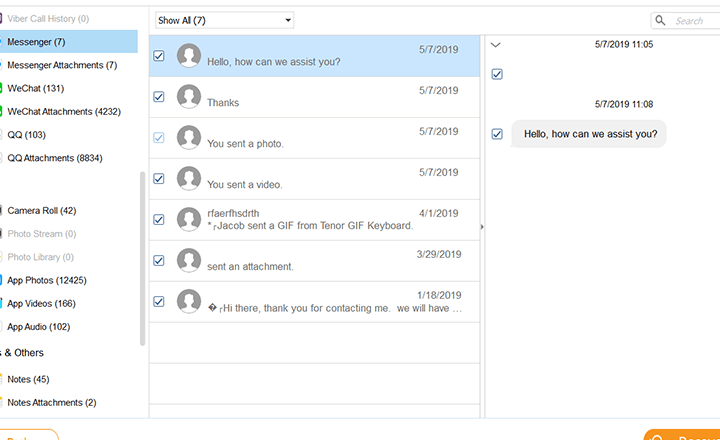Open App Audio (102) category
This screenshot has width=720, height=440.
click(x=39, y=327)
